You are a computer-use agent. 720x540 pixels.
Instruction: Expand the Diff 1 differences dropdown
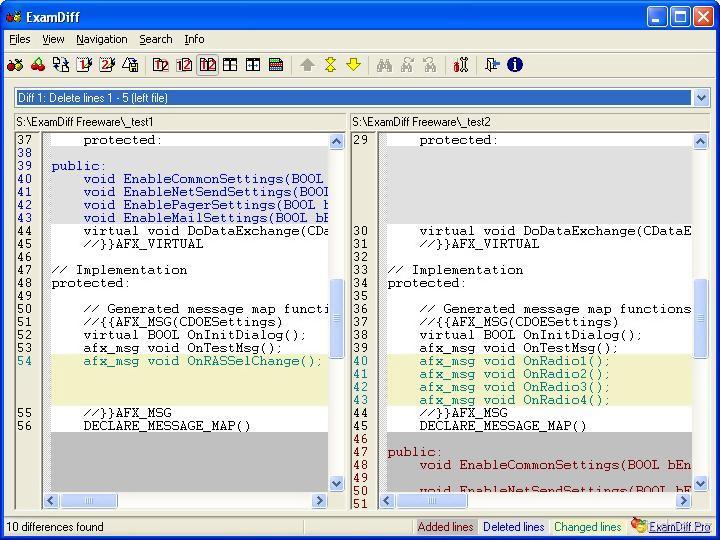tap(701, 98)
